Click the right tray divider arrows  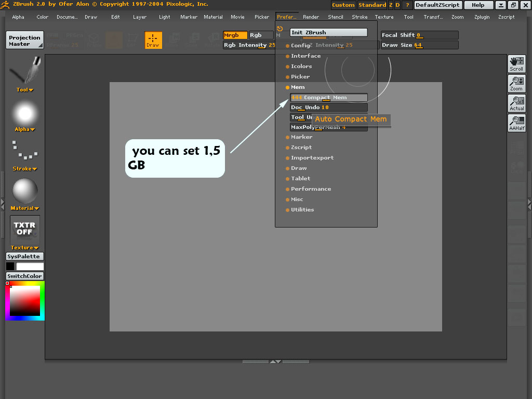coord(529,204)
